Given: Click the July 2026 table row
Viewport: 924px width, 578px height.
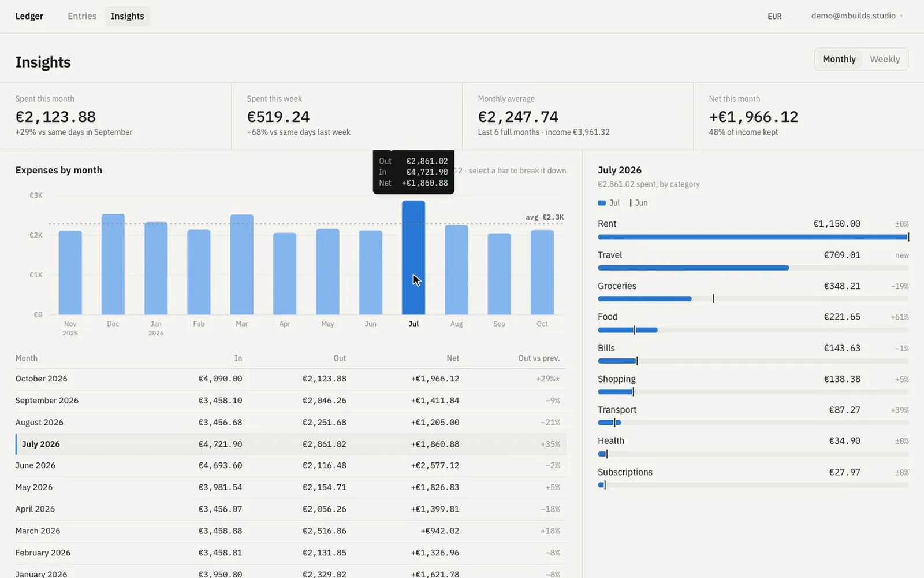Looking at the screenshot, I should pos(290,444).
